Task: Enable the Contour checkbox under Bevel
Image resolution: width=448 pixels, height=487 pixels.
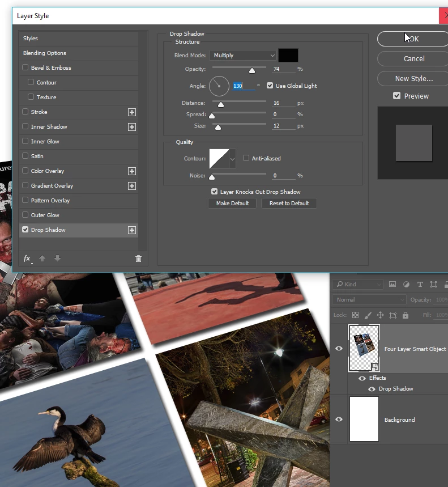Action: (x=31, y=82)
